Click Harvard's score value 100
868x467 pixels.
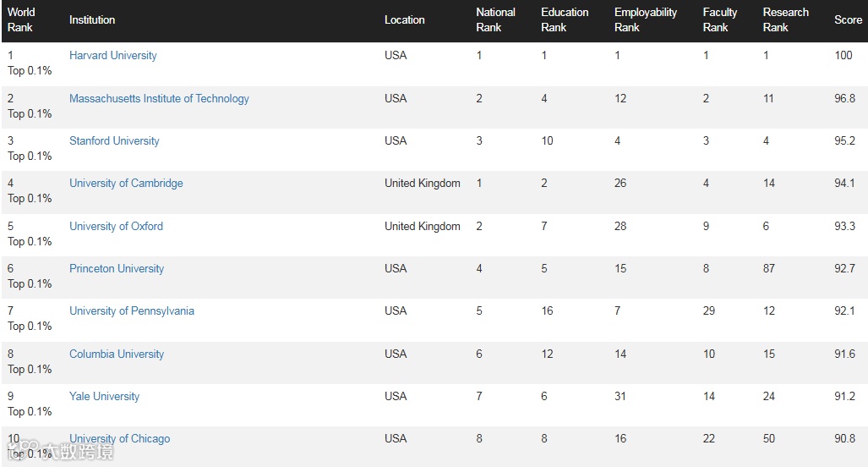coord(843,56)
